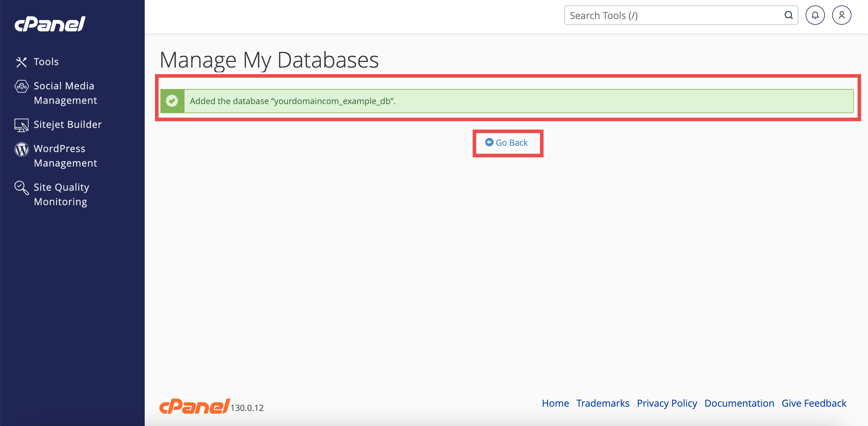Open the Documentation link
This screenshot has height=426, width=868.
point(739,403)
